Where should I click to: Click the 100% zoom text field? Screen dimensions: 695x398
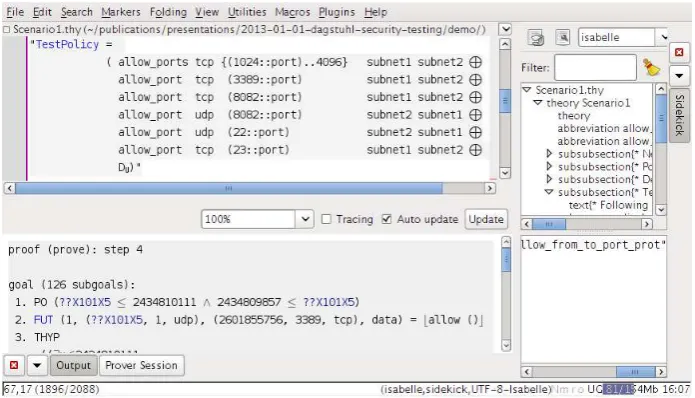point(249,219)
